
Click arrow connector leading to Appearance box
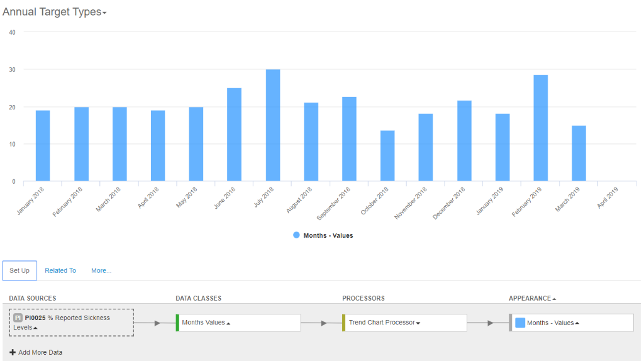pyautogui.click(x=487, y=323)
